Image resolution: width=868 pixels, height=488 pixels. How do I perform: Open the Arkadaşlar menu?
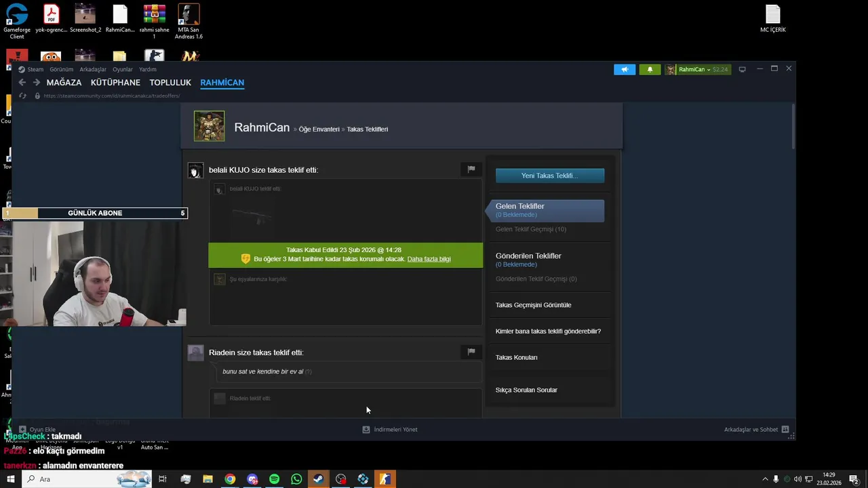93,69
